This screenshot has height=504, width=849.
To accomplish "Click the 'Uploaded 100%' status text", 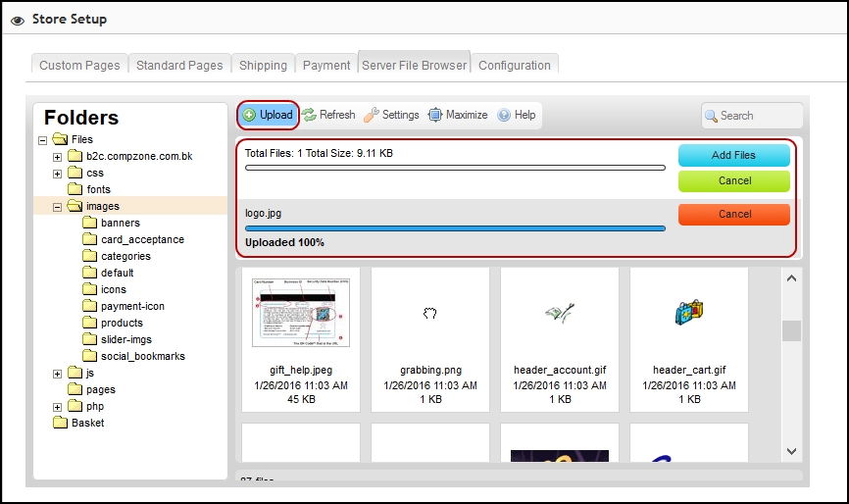I will [x=284, y=242].
